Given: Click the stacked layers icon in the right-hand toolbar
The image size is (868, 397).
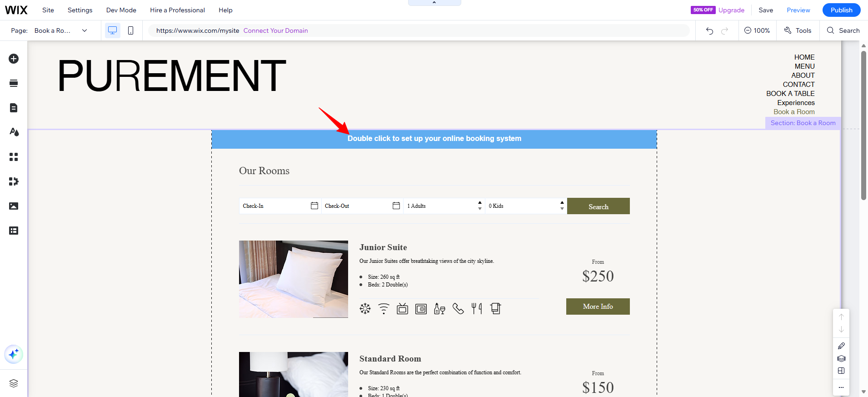Looking at the screenshot, I should pyautogui.click(x=841, y=358).
